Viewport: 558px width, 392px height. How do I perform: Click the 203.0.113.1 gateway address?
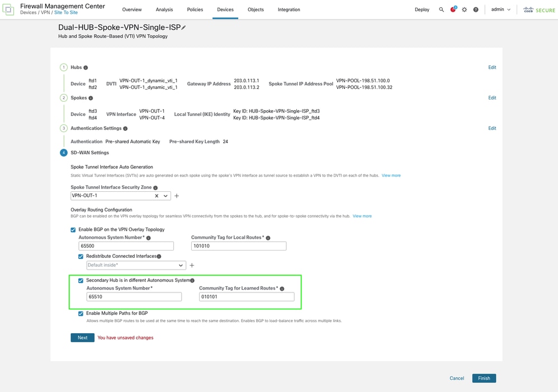[247, 81]
